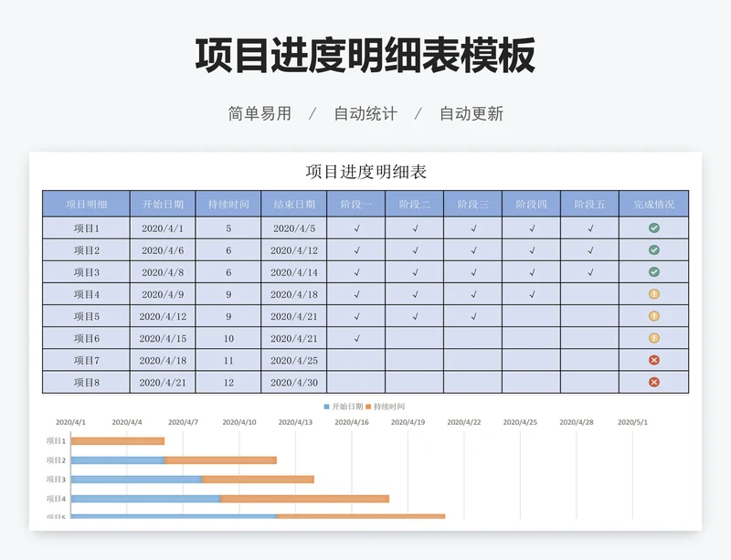Click the 项目8 name cell in table

[x=86, y=383]
